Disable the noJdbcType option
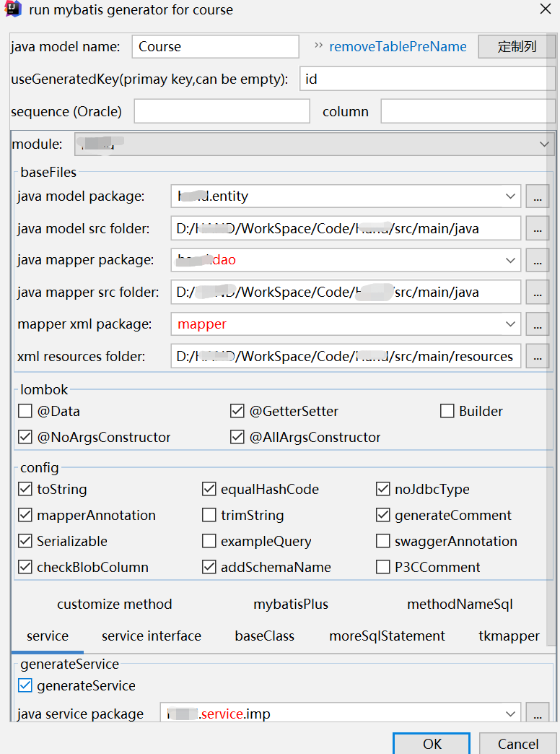560x754 pixels. click(x=382, y=489)
